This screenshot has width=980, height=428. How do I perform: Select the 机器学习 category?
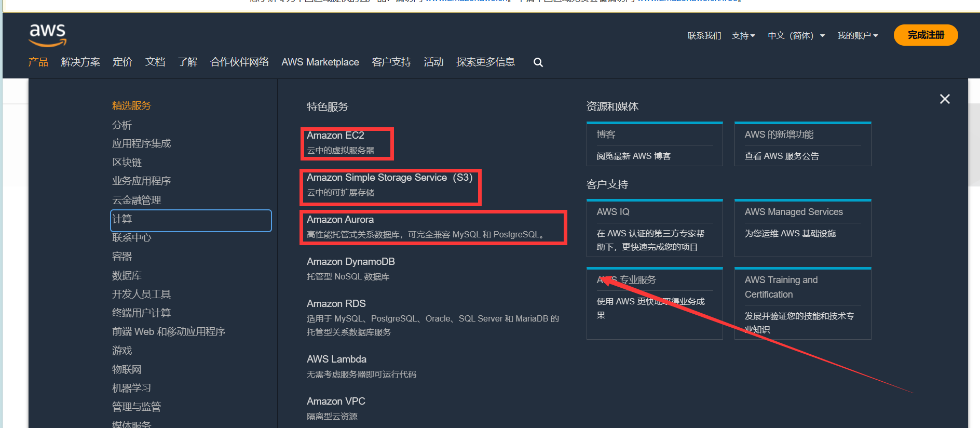(x=131, y=388)
